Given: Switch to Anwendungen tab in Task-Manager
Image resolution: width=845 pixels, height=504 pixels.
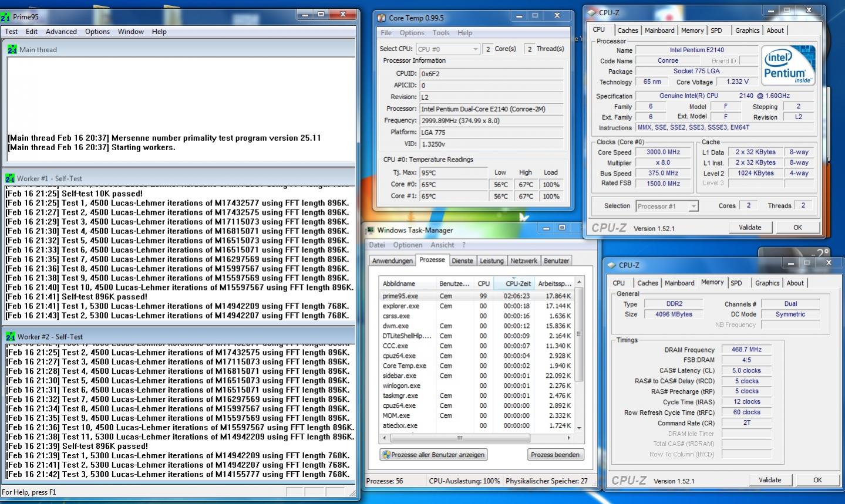Looking at the screenshot, I should 392,261.
